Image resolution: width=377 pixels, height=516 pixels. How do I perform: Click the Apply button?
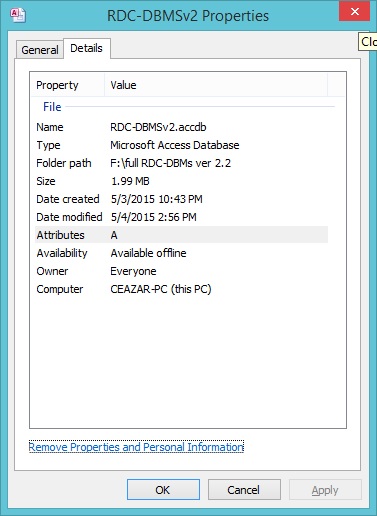pos(325,490)
